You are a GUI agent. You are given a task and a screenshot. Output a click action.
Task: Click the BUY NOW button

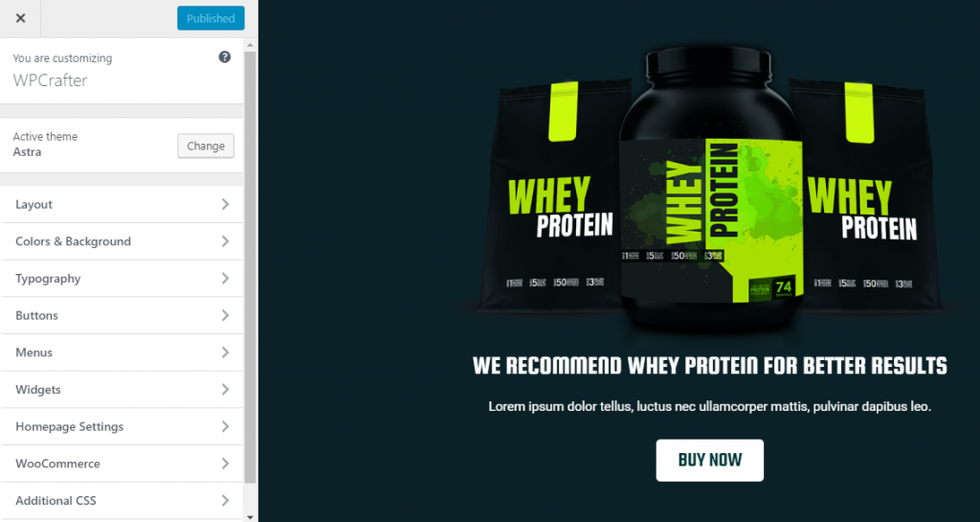[x=709, y=460]
